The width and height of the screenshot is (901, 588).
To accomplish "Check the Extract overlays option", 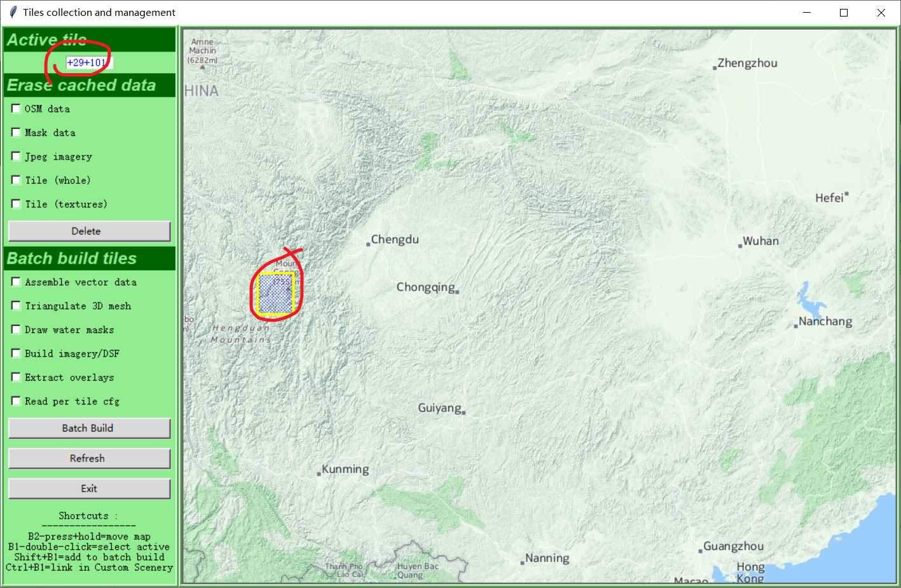I will (x=16, y=377).
